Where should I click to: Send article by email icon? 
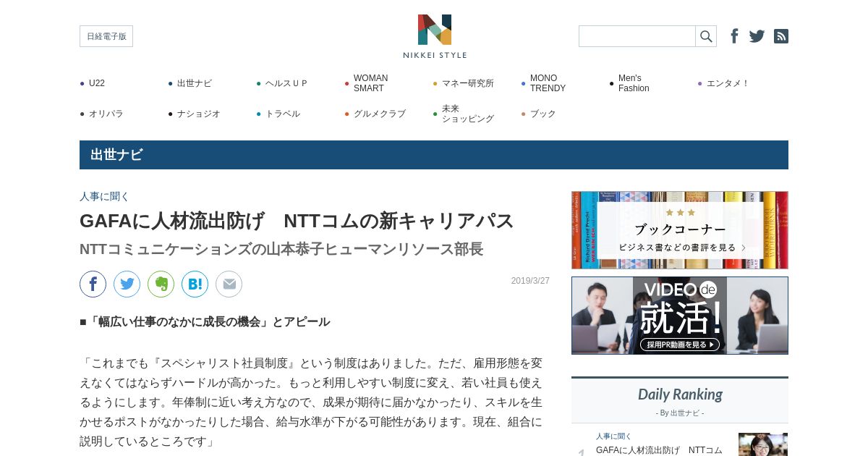[x=229, y=284]
